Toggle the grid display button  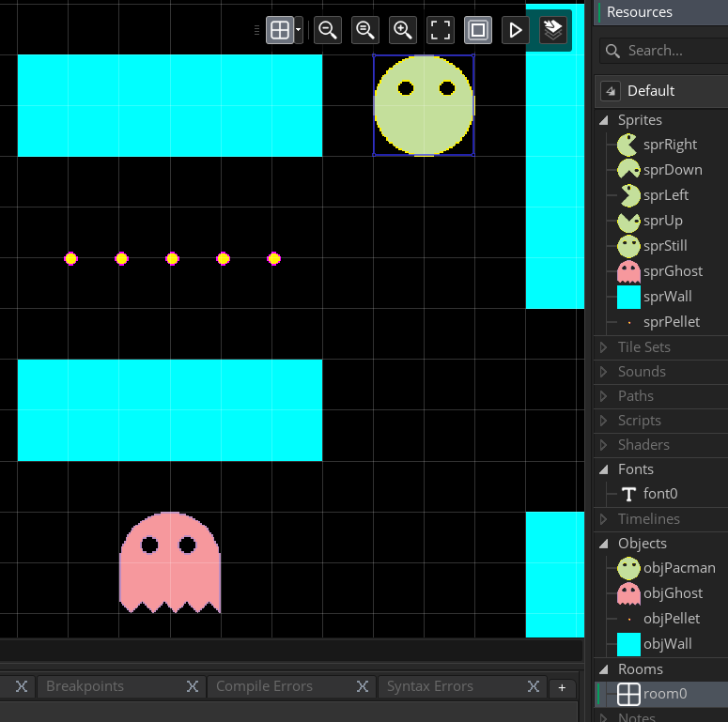280,30
